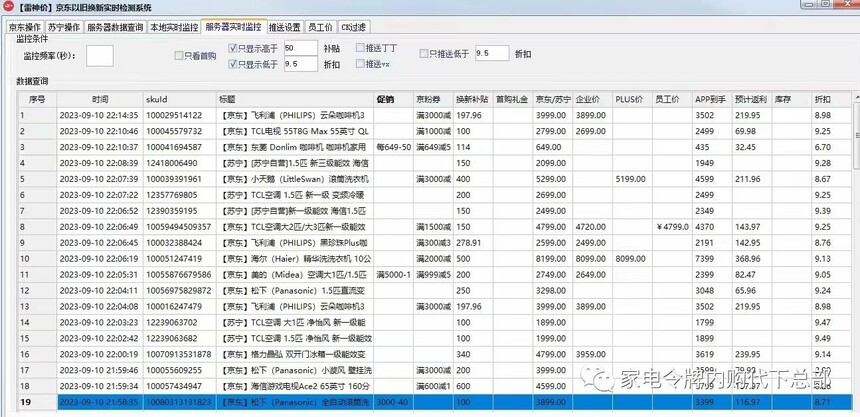The height and width of the screenshot is (417, 860).
Task: Open the 服务器数据查询 tab
Action: [115, 27]
